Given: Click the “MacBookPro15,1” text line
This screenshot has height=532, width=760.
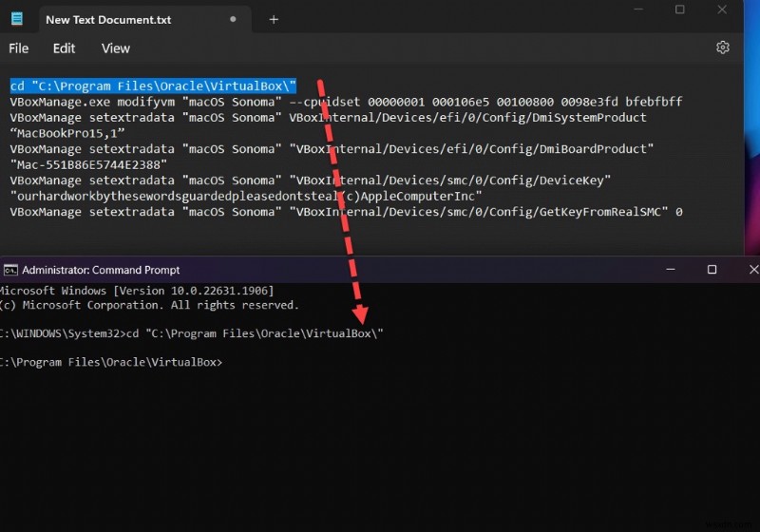Looking at the screenshot, I should [67, 133].
